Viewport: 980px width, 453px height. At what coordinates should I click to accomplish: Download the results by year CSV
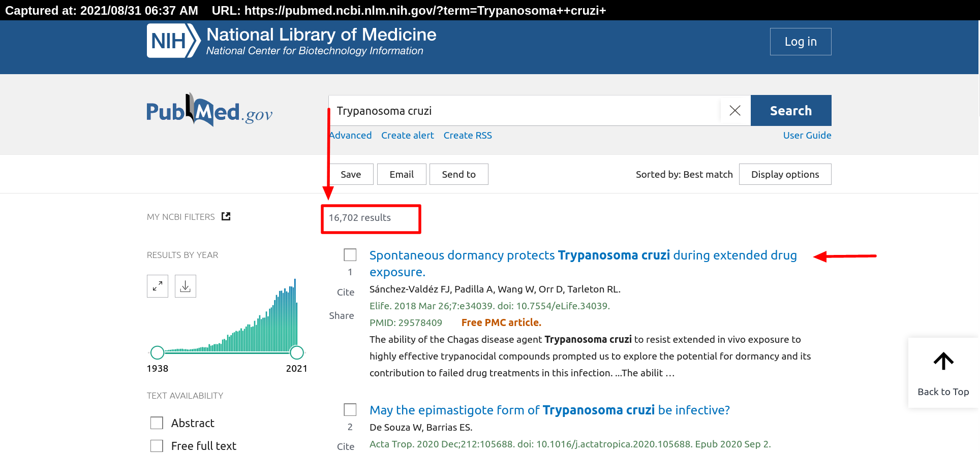coord(186,286)
